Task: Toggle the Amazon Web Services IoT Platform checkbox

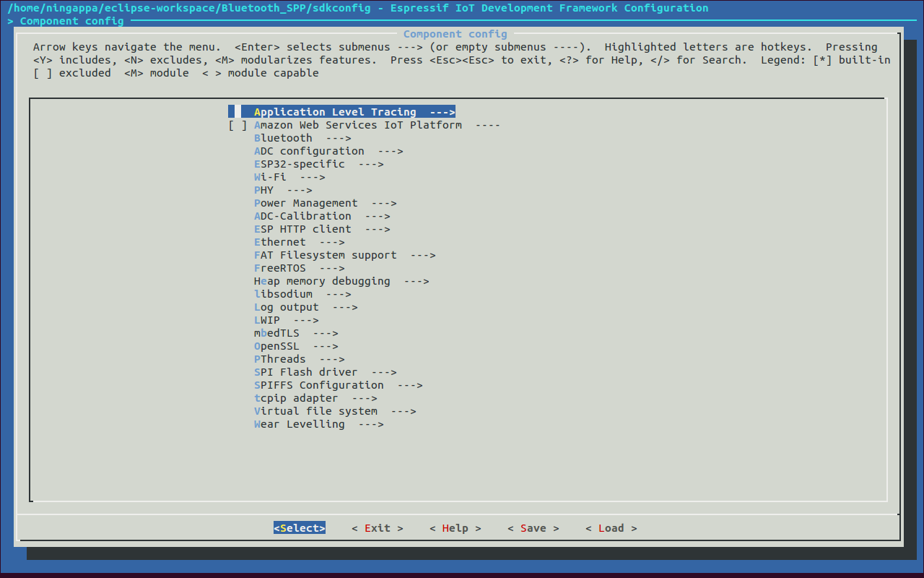Action: click(x=237, y=125)
